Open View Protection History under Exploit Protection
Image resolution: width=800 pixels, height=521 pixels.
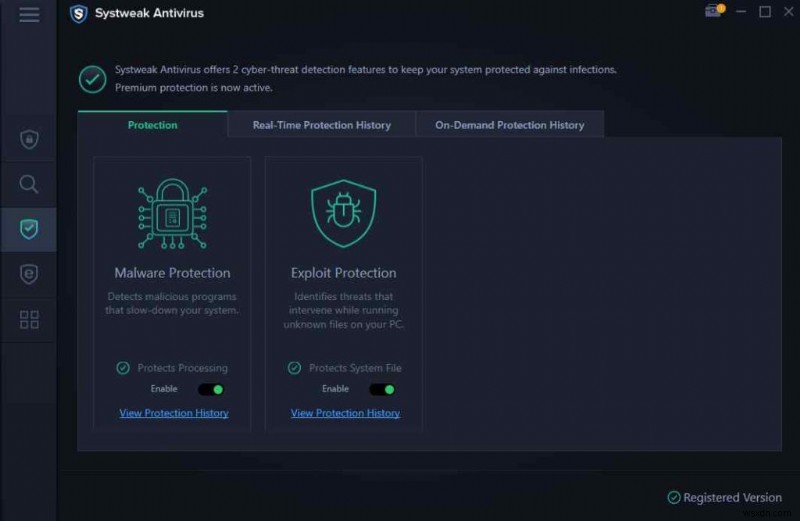[x=345, y=413]
